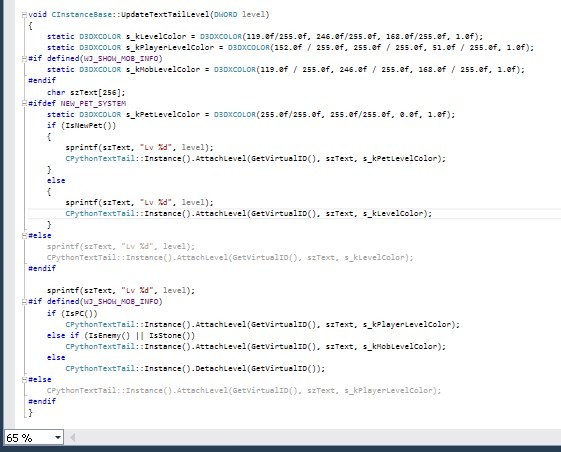Collapse the #ifdef NEW_PET_SYSTEM block

pyautogui.click(x=24, y=103)
